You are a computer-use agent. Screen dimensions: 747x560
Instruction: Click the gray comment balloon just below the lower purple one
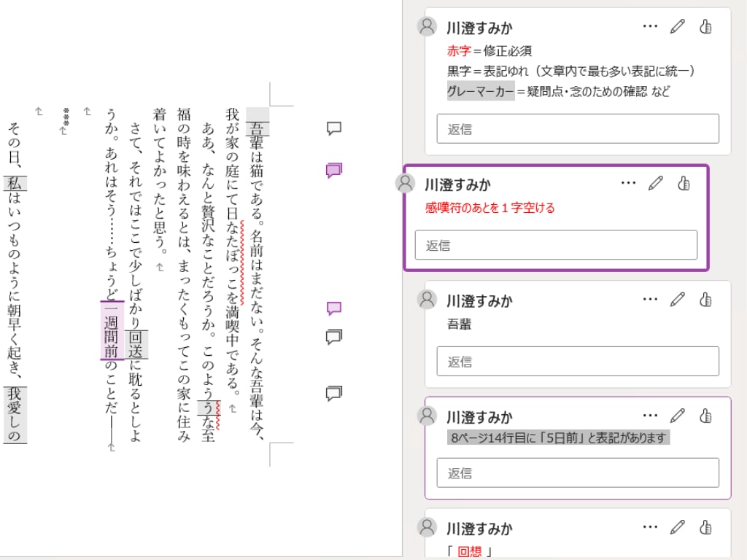(x=334, y=337)
